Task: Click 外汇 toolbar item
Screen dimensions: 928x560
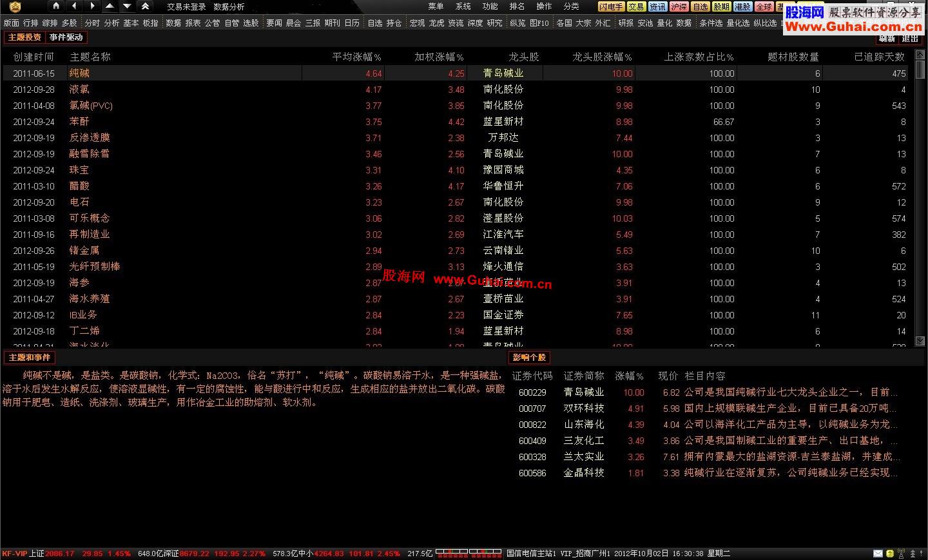Action: point(603,23)
